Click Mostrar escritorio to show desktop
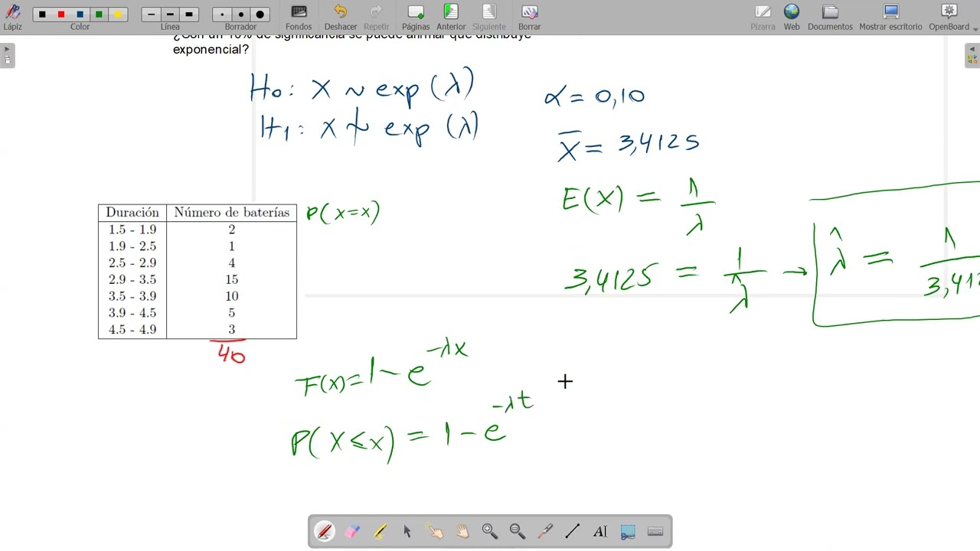This screenshot has width=980, height=551. pyautogui.click(x=890, y=17)
